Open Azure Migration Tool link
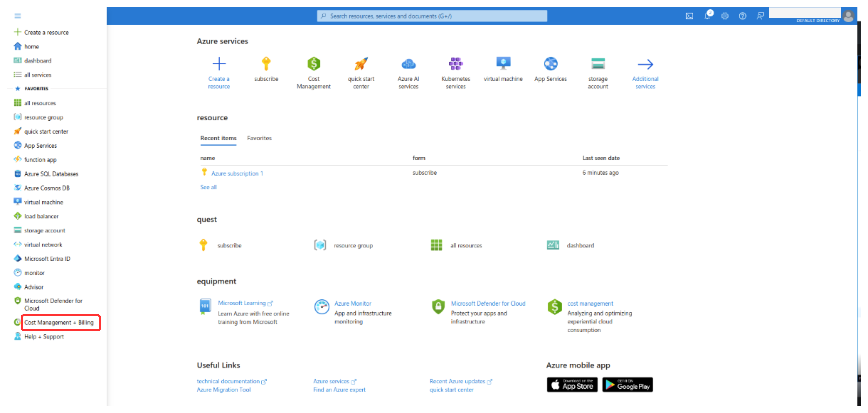The height and width of the screenshot is (413, 868). pyautogui.click(x=224, y=389)
